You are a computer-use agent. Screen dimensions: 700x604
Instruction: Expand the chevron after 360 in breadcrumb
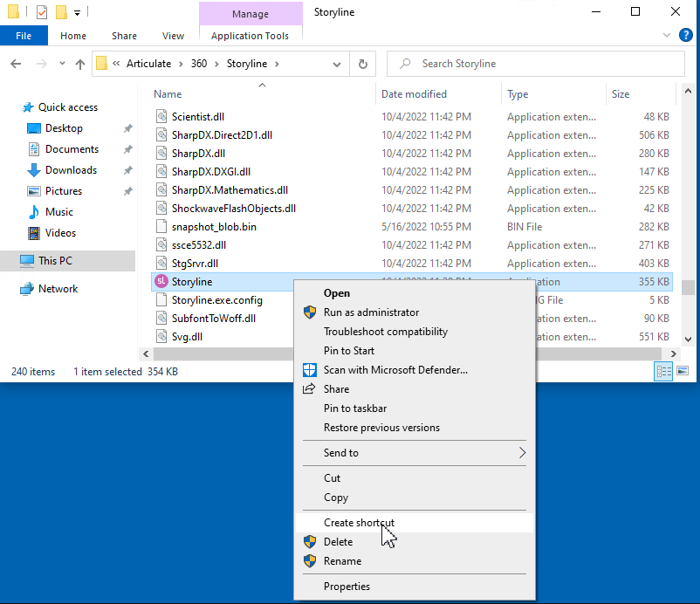[x=216, y=64]
